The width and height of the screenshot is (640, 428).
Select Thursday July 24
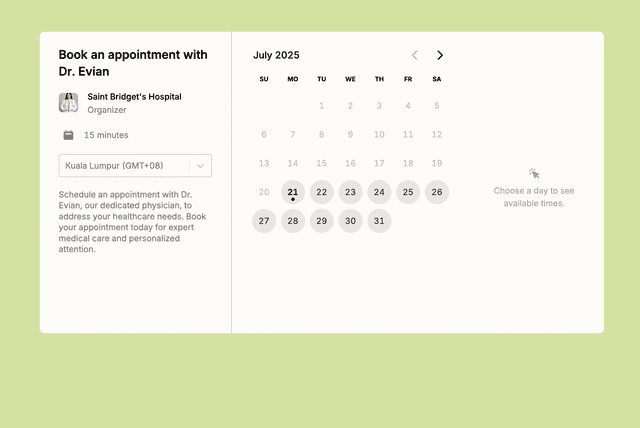[x=379, y=192]
